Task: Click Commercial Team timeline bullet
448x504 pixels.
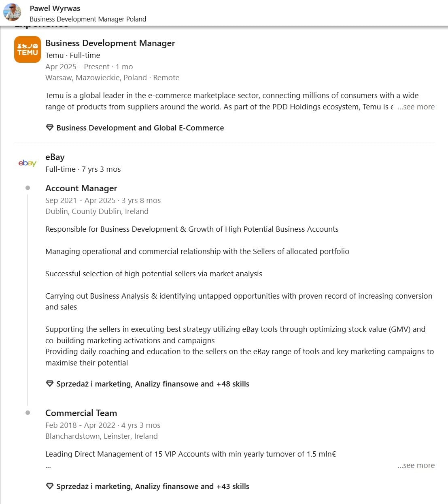Action: [28, 413]
